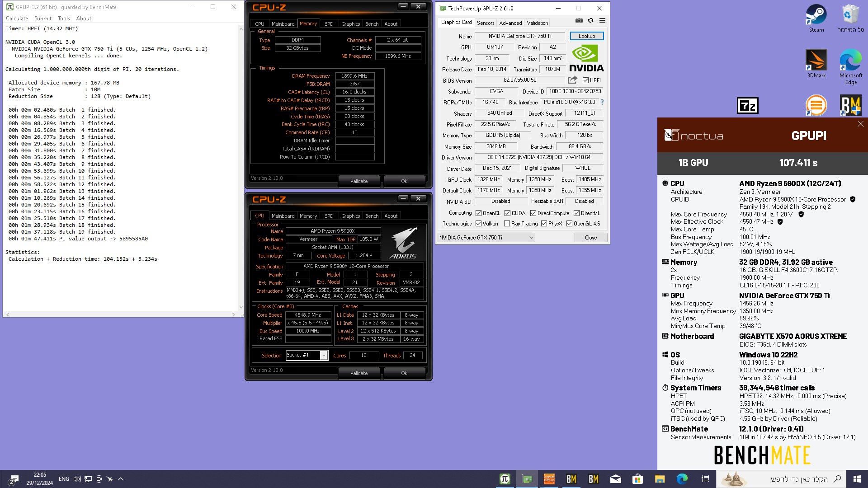Open the Submit menu in GPUPI

(43, 19)
